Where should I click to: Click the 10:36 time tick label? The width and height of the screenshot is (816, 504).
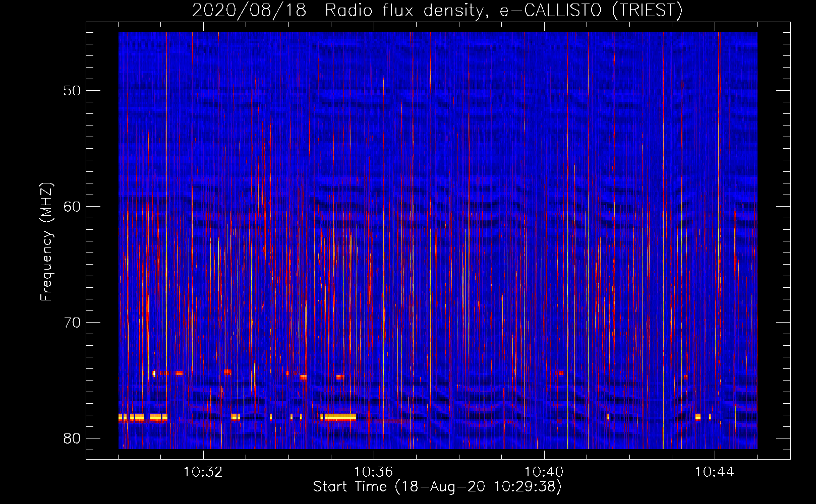point(374,472)
